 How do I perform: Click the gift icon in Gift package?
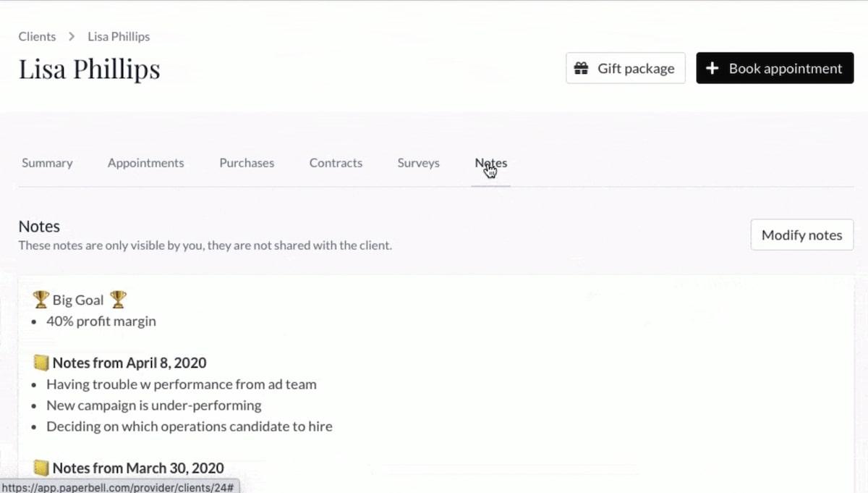click(580, 69)
